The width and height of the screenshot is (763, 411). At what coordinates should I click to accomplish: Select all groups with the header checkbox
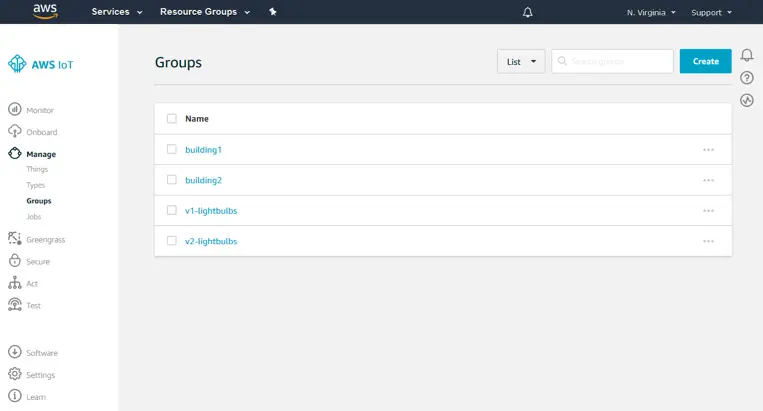[172, 118]
